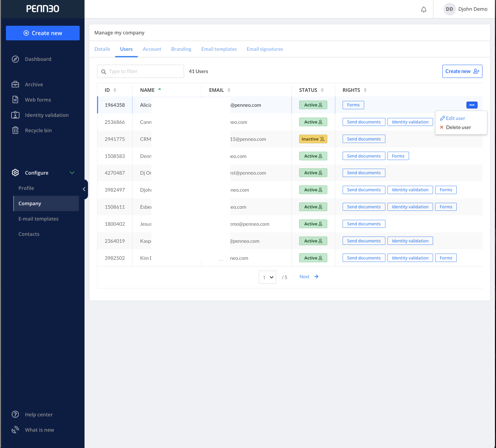Screen dimensions: 496x448
Task: Switch to the Details tab
Action: 102,49
